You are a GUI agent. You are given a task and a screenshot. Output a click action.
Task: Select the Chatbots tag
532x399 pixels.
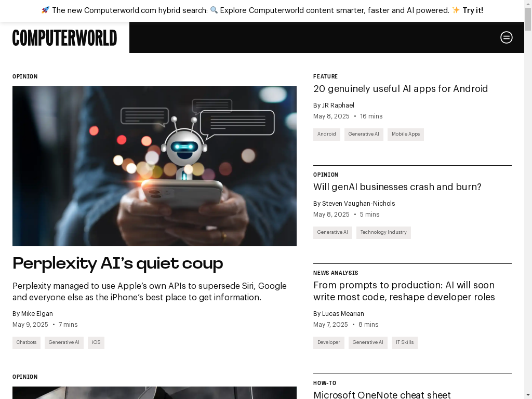[x=26, y=342]
